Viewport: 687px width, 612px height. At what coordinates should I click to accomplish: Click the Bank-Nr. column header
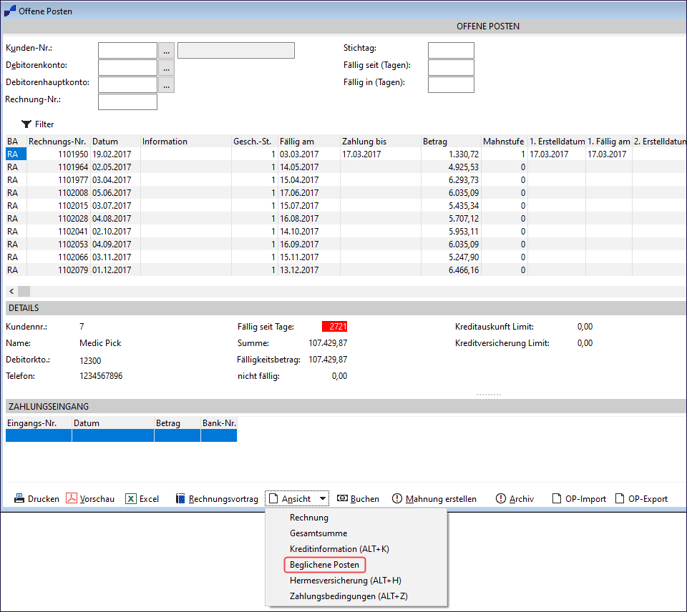tap(219, 423)
